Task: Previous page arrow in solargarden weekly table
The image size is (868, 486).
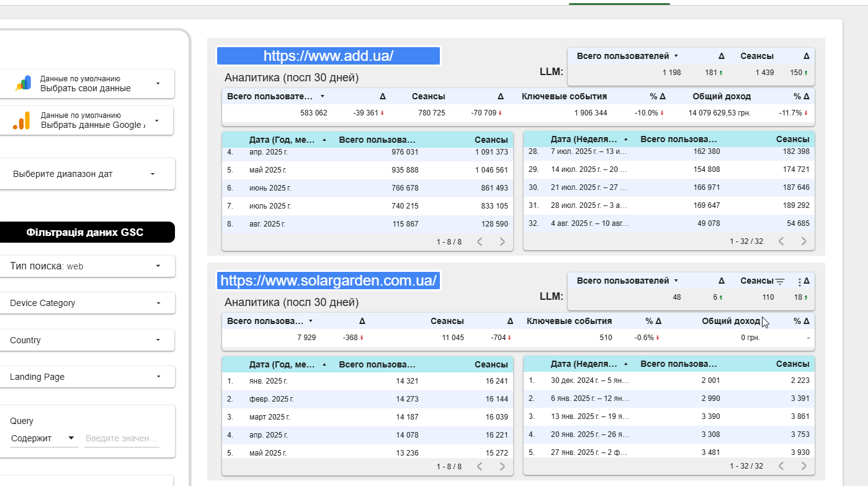Action: [x=781, y=466]
